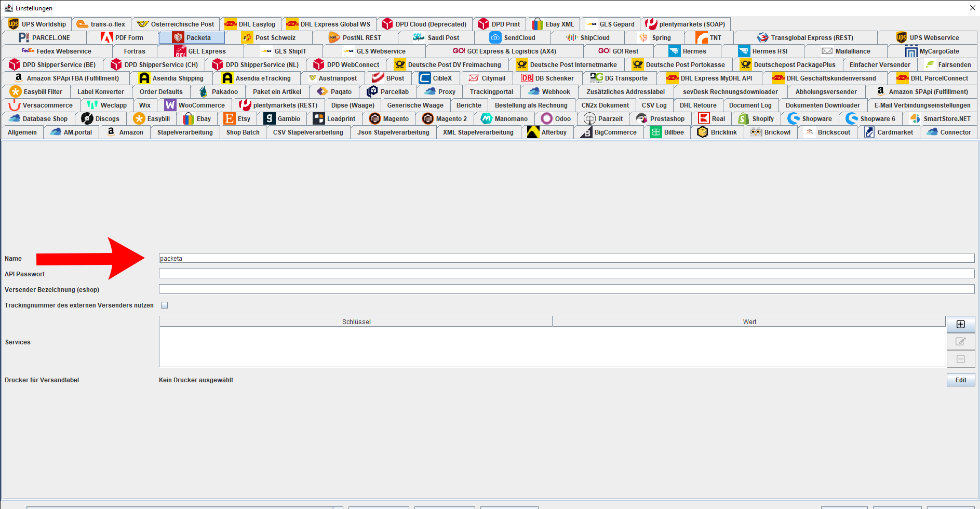Click the Österreichische Post logo icon
The height and width of the screenshot is (509, 980).
tap(142, 24)
